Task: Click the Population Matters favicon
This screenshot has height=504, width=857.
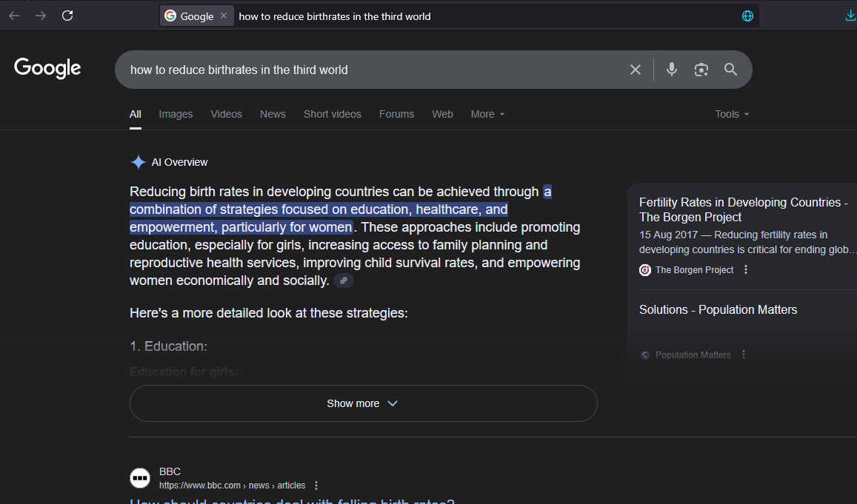Action: tap(645, 355)
